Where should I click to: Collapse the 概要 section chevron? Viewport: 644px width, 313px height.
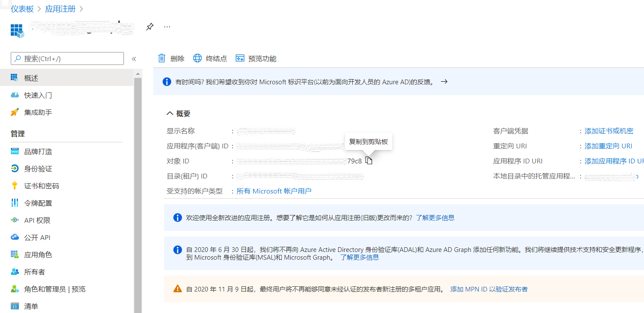(x=169, y=114)
